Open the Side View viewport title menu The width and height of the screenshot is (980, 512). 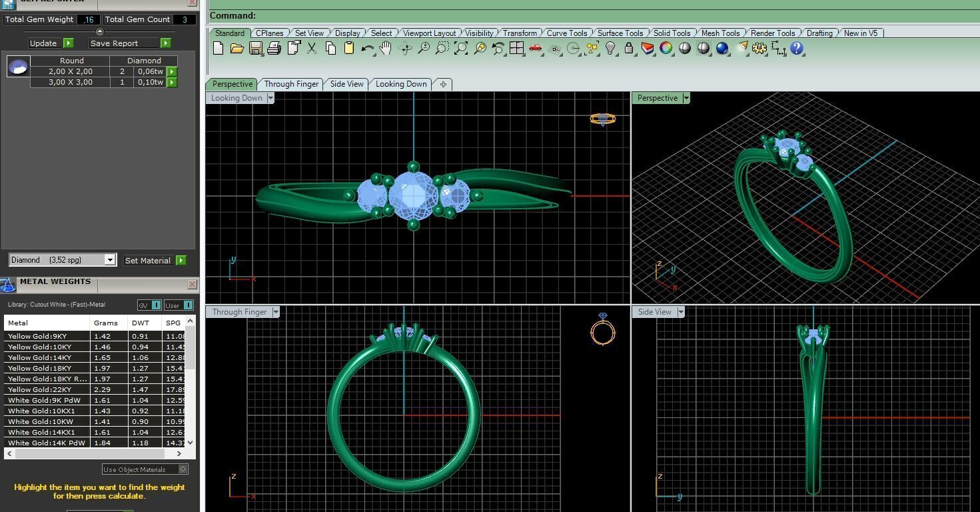[x=681, y=312]
